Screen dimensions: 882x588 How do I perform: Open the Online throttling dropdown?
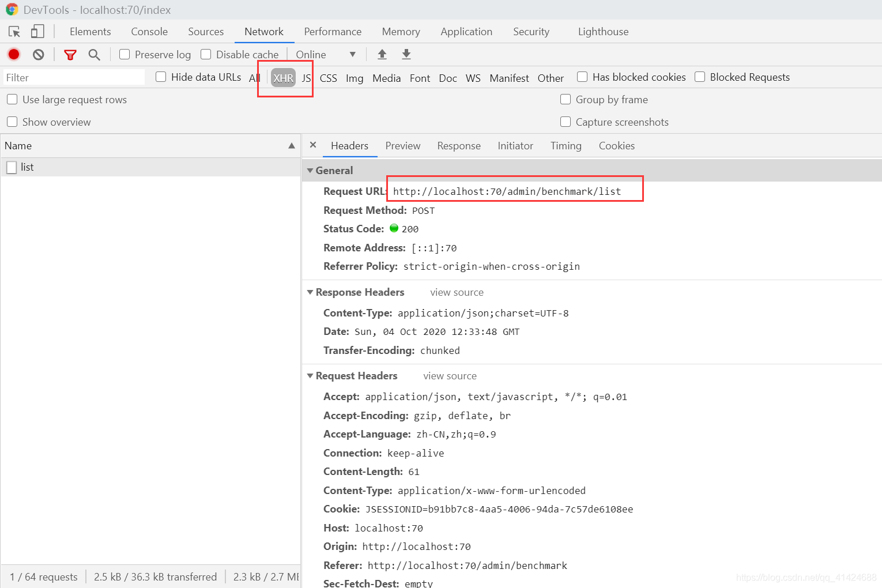(326, 55)
